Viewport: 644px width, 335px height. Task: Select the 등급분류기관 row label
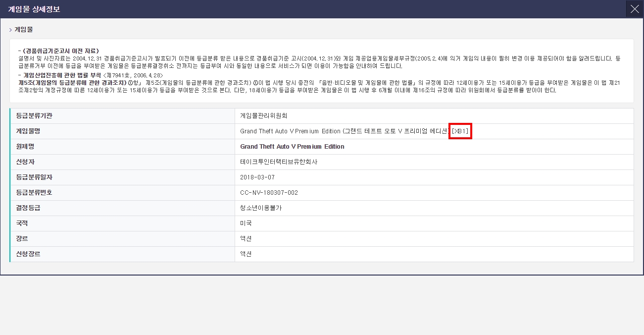click(x=34, y=116)
